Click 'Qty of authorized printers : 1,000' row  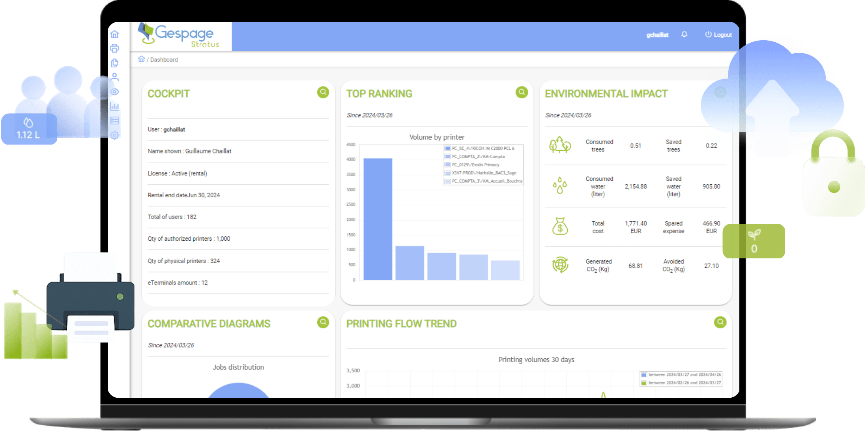[238, 239]
